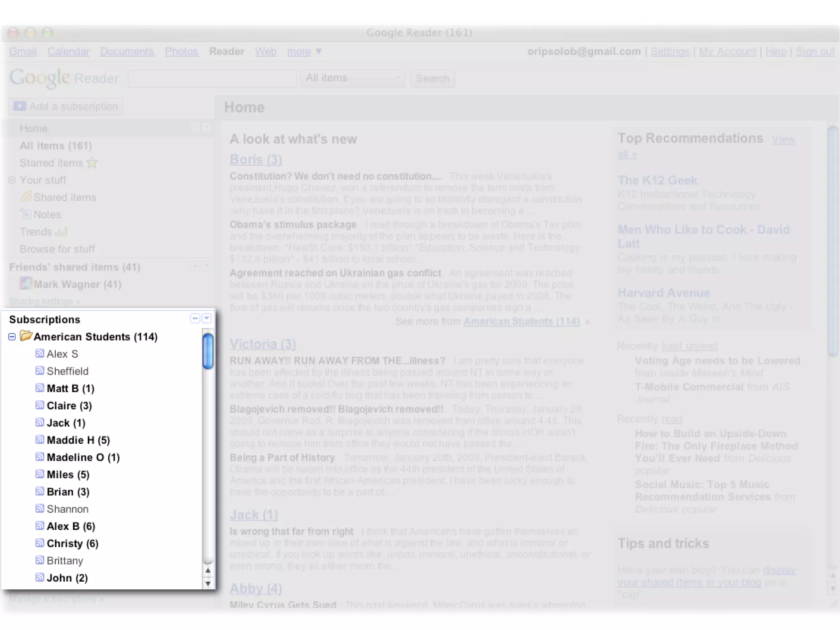Click the Notes icon in the sidebar
Image resolution: width=840 pixels, height=630 pixels.
coord(26,214)
